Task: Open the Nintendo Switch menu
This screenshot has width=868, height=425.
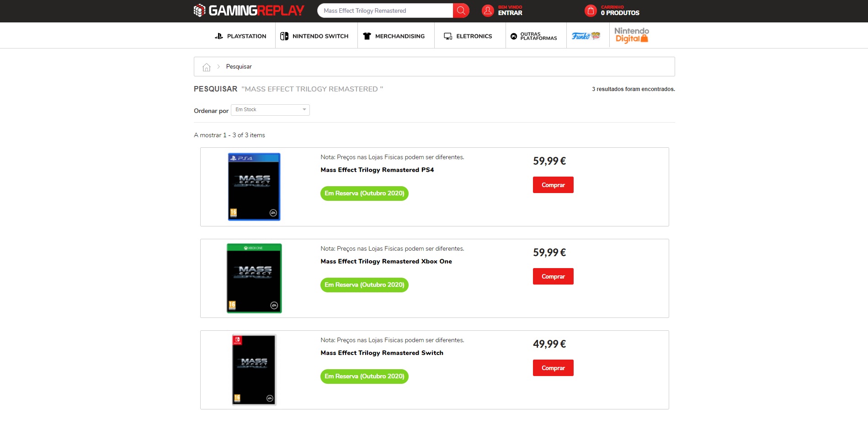Action: point(320,36)
